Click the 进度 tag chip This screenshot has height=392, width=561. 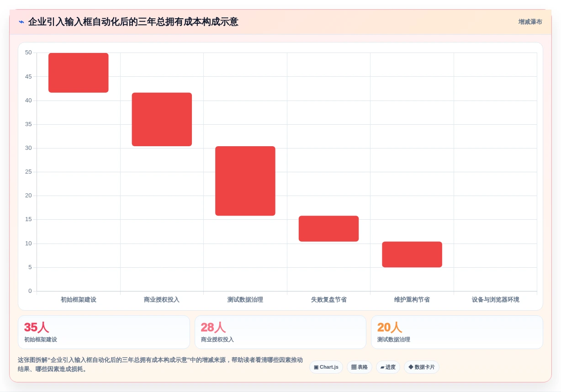(388, 367)
